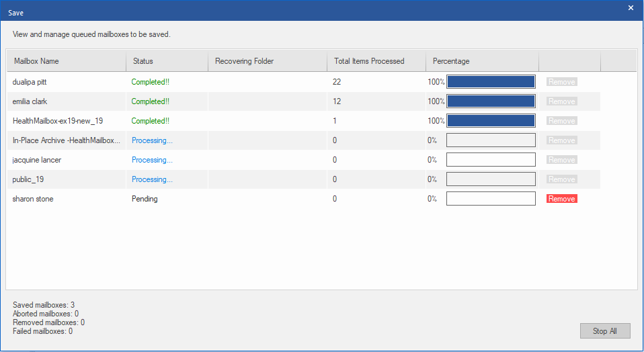Close the Save dialog window
This screenshot has height=352, width=644.
point(631,8)
